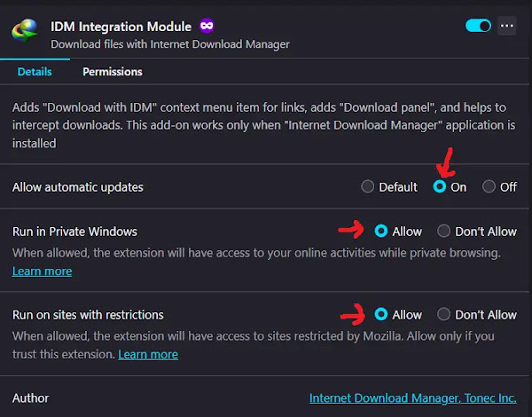532x417 pixels.
Task: Choose Don't Allow for Private Windows
Action: tap(444, 231)
